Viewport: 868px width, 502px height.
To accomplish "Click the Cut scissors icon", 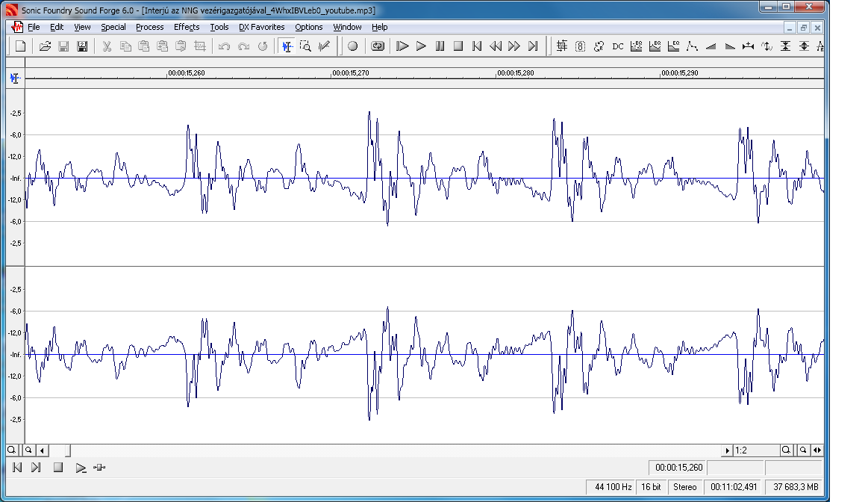I will point(107,46).
